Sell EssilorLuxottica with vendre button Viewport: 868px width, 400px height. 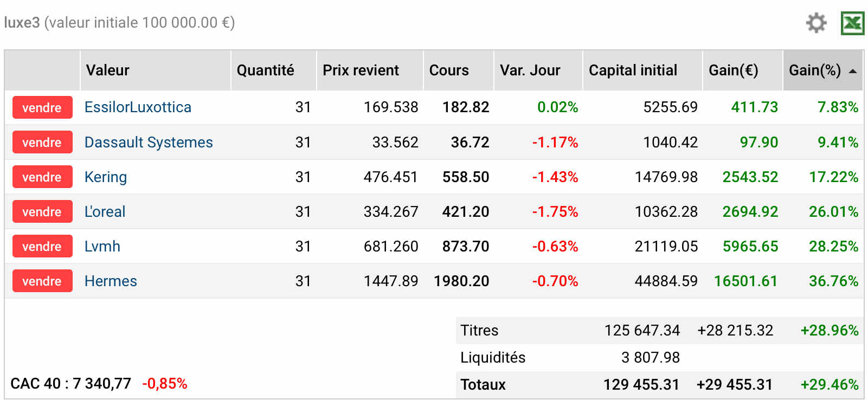42,107
